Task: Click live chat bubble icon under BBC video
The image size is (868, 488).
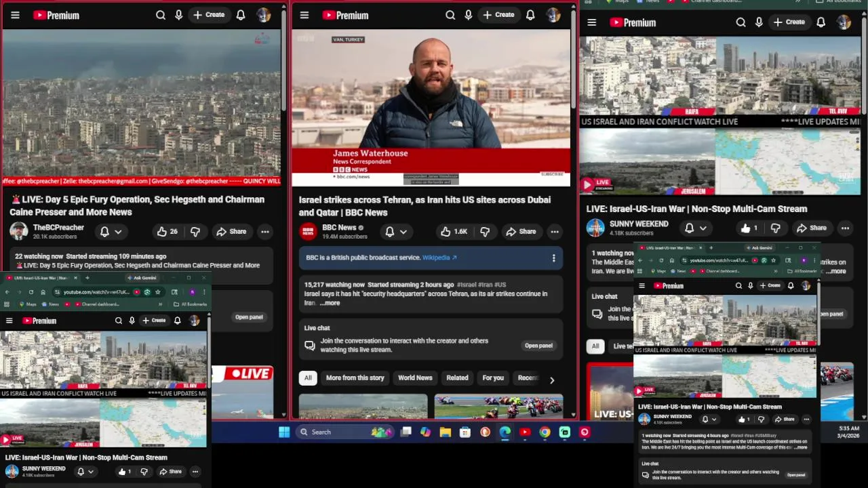Action: [x=310, y=346]
